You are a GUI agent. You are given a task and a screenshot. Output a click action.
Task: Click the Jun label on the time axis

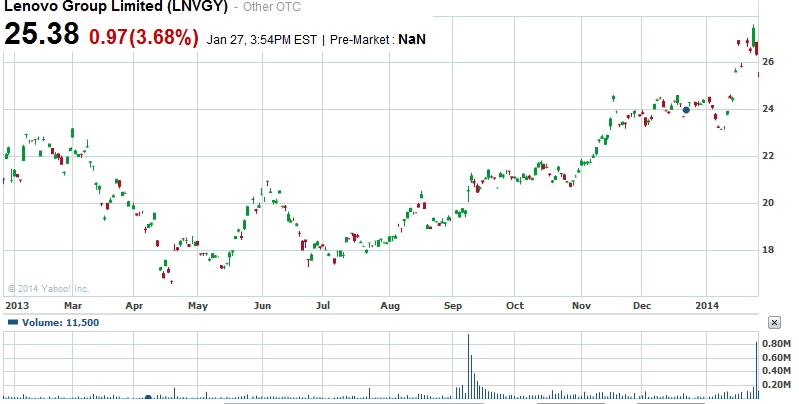pos(264,304)
